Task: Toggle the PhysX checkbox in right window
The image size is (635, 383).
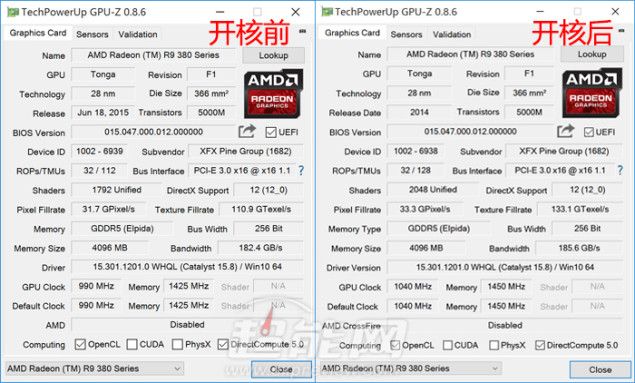Action: 494,345
